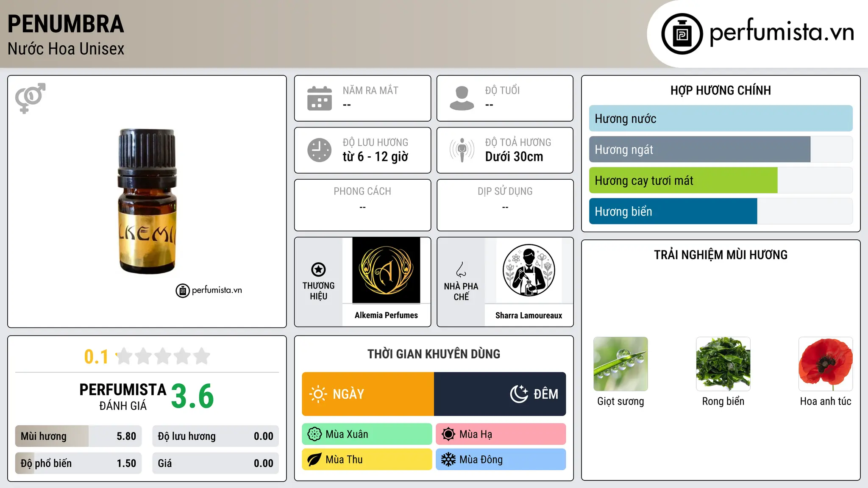Click the summer sun icon

click(448, 434)
